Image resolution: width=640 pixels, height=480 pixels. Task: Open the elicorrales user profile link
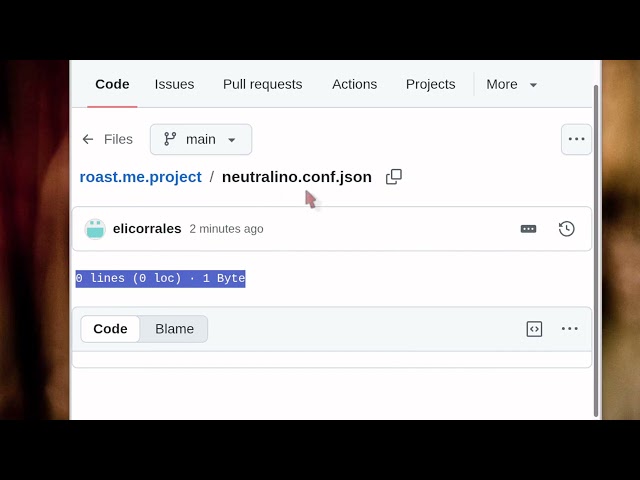(x=147, y=229)
